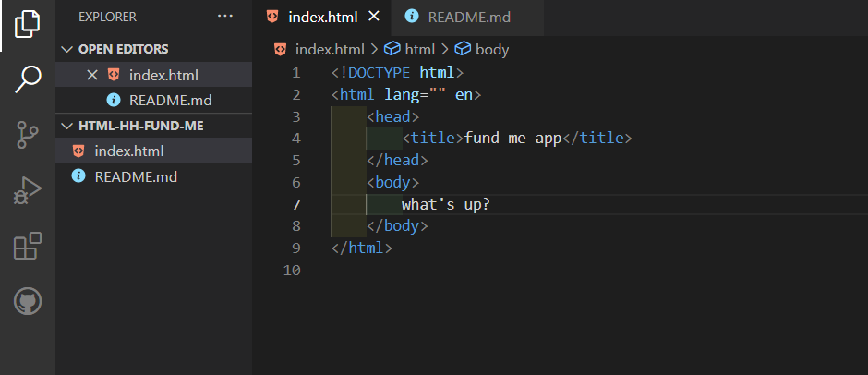This screenshot has width=868, height=375.
Task: Click the HTML file icon in index.html tab
Action: coord(271,17)
